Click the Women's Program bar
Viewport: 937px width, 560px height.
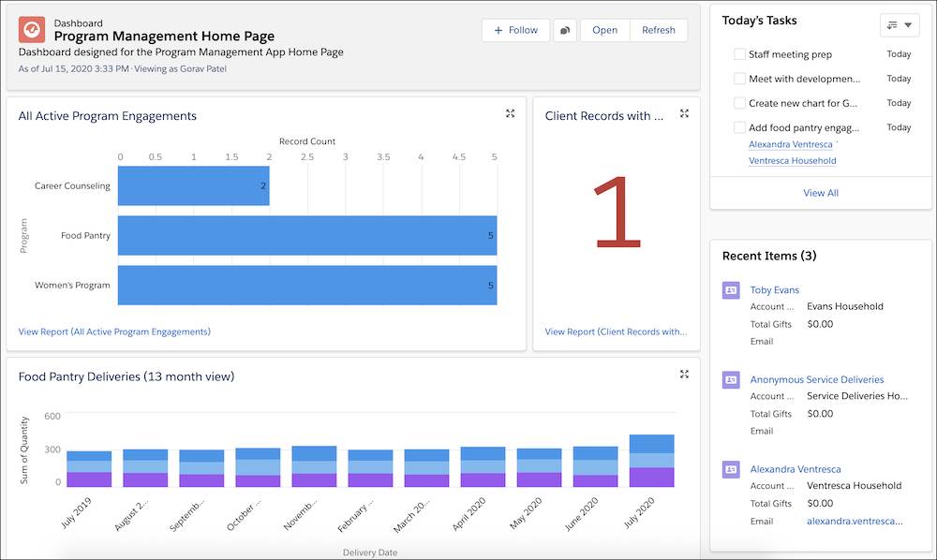(x=307, y=286)
